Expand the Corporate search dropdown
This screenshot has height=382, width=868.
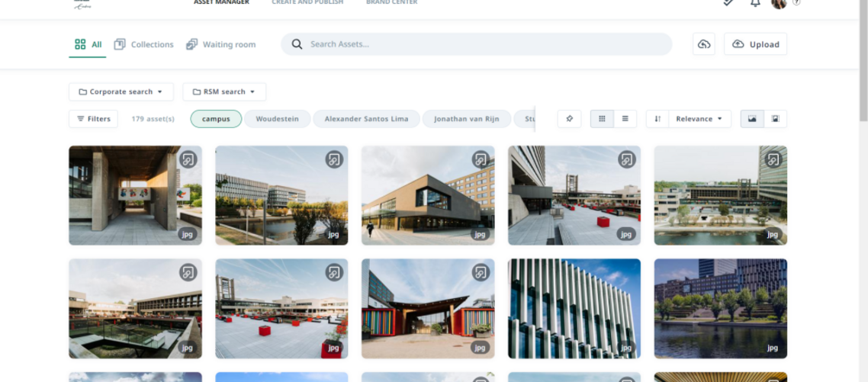121,92
